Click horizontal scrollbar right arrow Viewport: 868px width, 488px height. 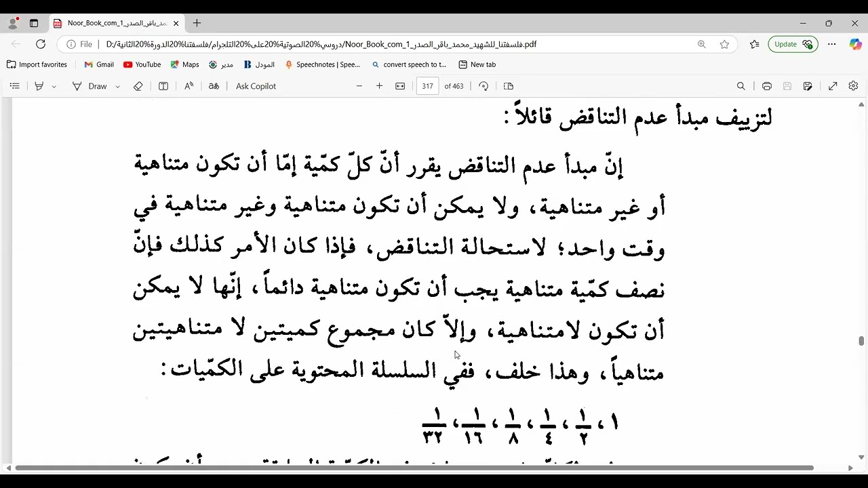pyautogui.click(x=850, y=468)
